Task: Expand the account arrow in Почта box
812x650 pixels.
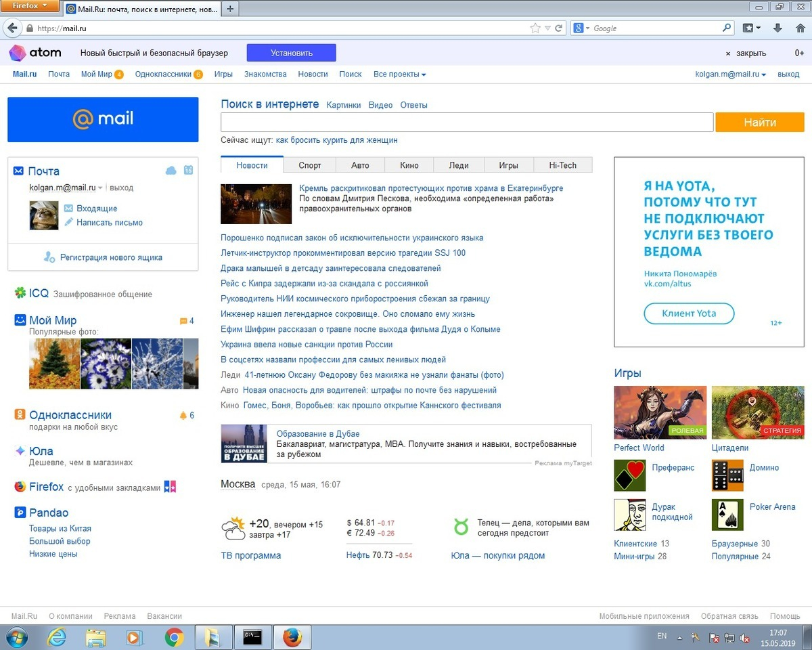Action: point(100,188)
